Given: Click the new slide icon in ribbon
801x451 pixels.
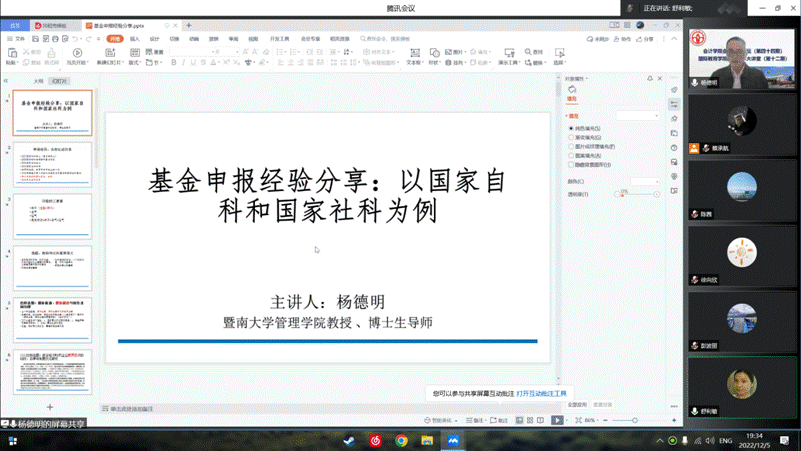Looking at the screenshot, I should click(x=108, y=53).
